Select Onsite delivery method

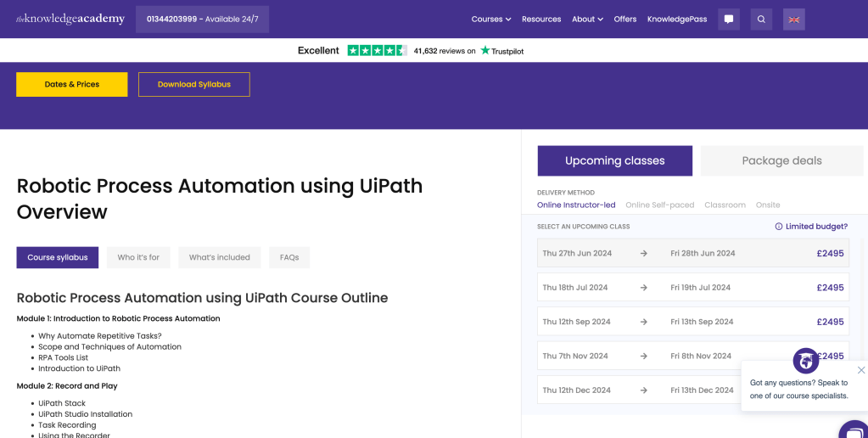(x=768, y=205)
